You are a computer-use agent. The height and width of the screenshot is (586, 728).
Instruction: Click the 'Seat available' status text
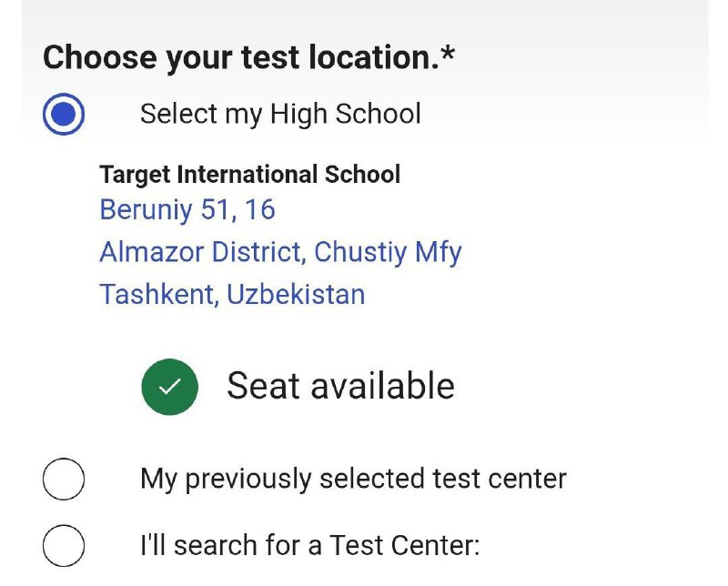click(x=340, y=386)
